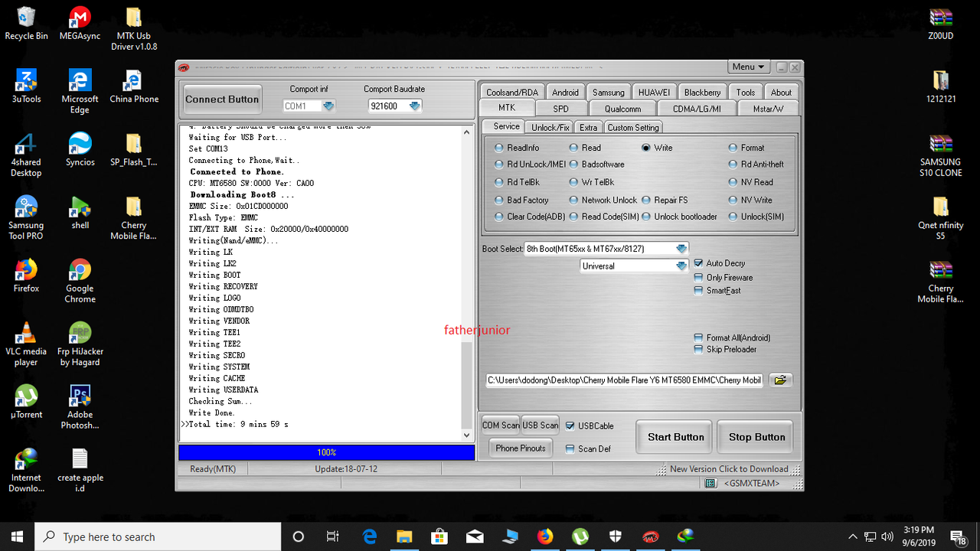Toggle Auto Decry checkbox

tap(719, 263)
